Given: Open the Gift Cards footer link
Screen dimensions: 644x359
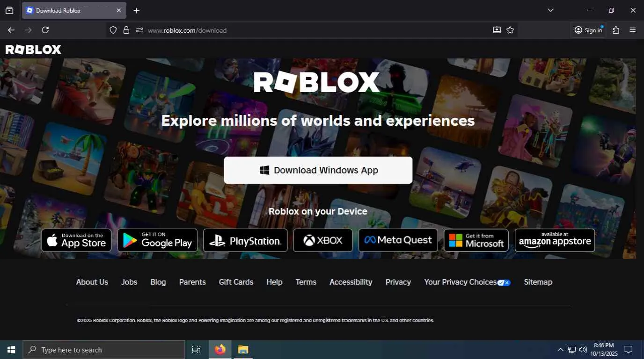Looking at the screenshot, I should [236, 282].
